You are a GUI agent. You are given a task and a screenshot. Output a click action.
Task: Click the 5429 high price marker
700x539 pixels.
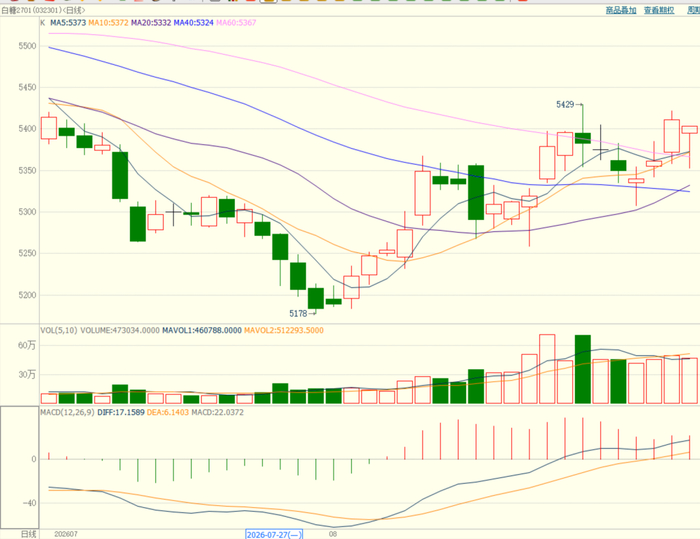565,104
